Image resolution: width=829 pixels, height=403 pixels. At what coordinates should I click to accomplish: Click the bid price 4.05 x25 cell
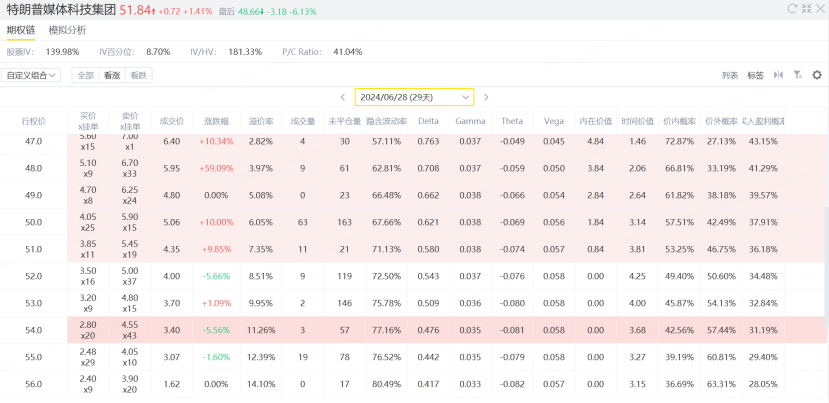click(x=88, y=222)
